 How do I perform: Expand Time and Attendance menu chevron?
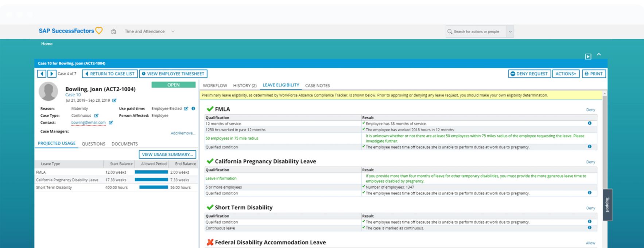[x=173, y=31]
